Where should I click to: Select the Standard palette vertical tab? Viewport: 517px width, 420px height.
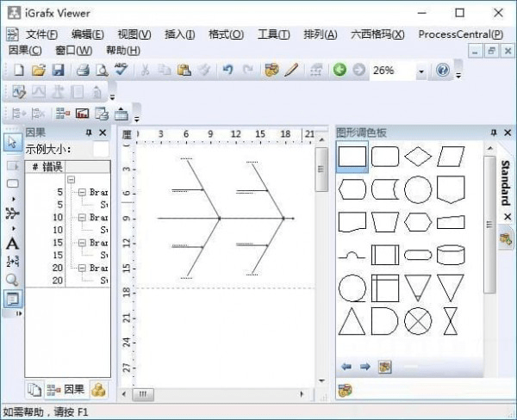pyautogui.click(x=505, y=182)
